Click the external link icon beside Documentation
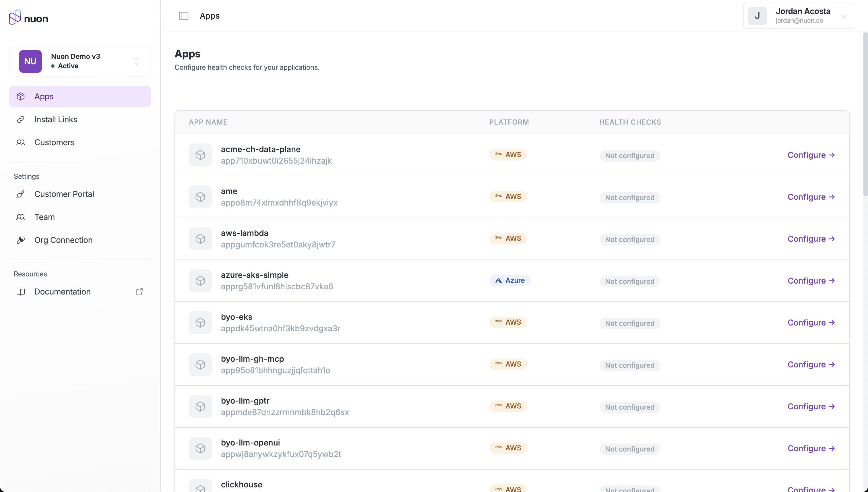The image size is (868, 492). [139, 291]
